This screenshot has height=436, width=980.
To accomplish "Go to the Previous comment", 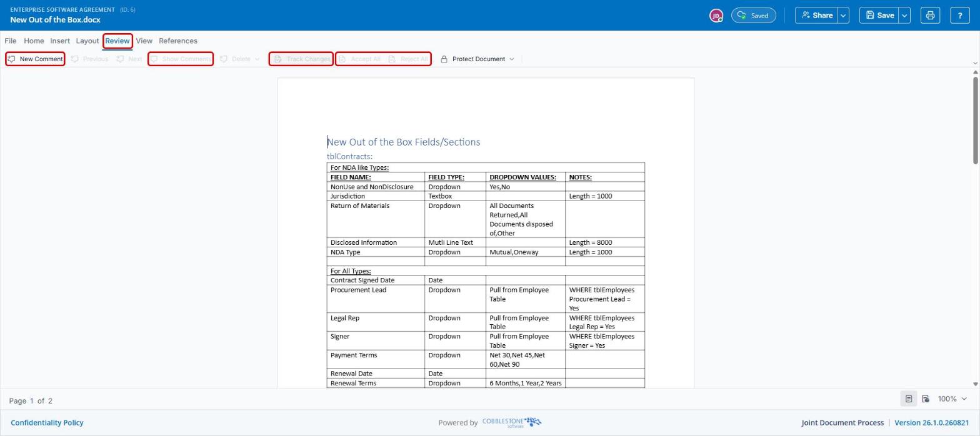I will click(89, 59).
